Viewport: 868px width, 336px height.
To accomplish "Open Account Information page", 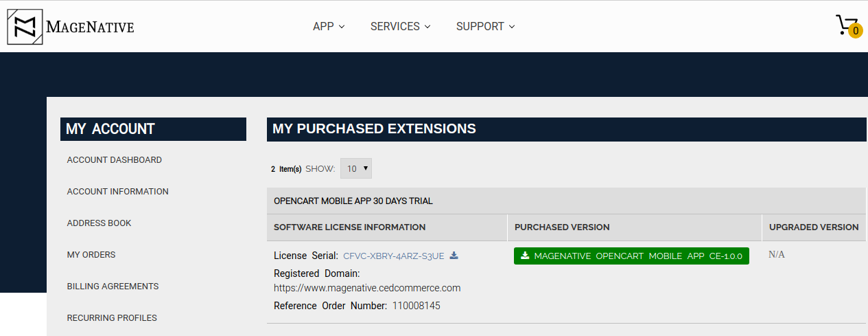I will tap(118, 192).
